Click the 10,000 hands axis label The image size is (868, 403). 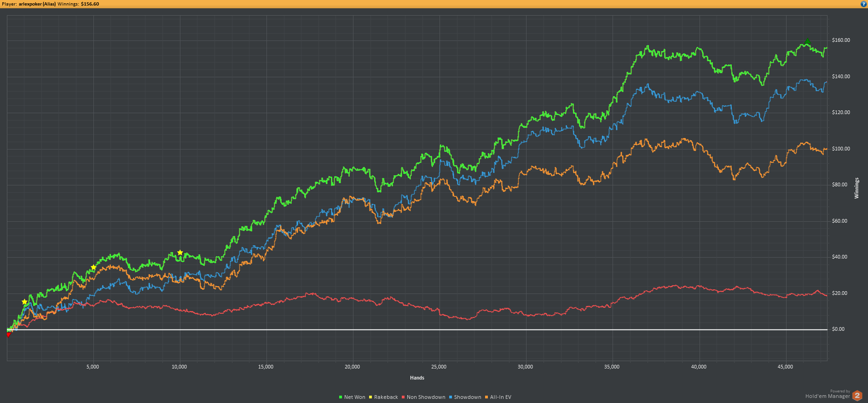coord(179,367)
